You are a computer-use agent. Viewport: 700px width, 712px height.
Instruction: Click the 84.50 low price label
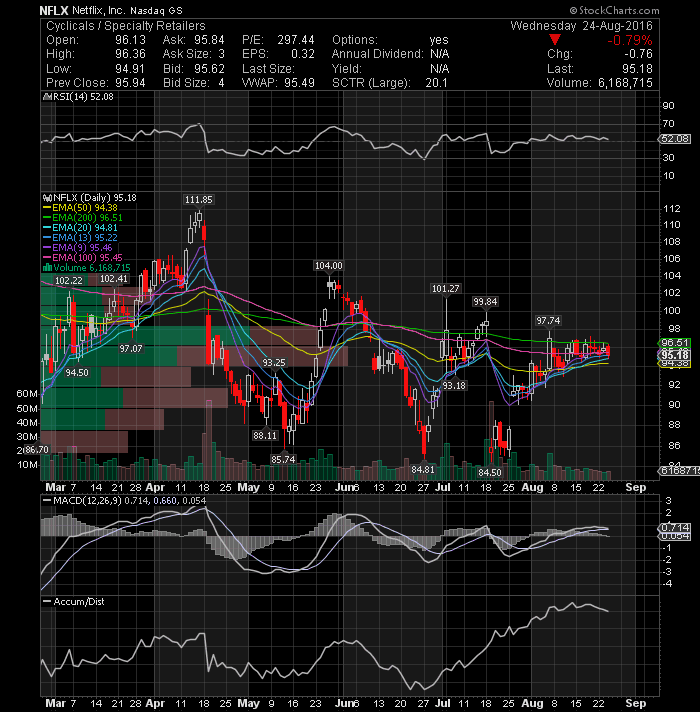(490, 473)
